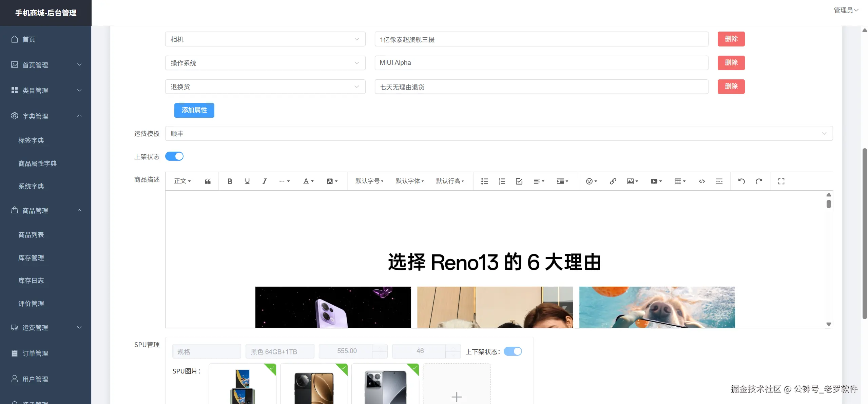Open the 默认字号 font size dropdown
This screenshot has width=868, height=404.
click(x=369, y=181)
